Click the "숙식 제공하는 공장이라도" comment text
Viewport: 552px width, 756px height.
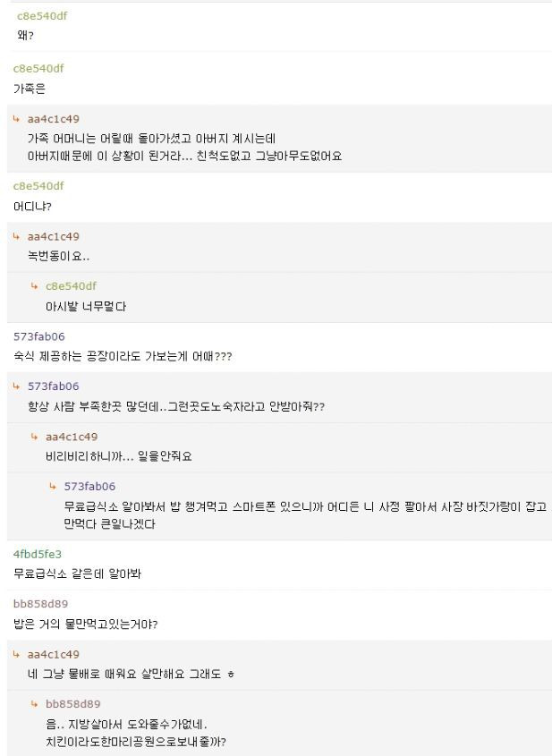123,357
